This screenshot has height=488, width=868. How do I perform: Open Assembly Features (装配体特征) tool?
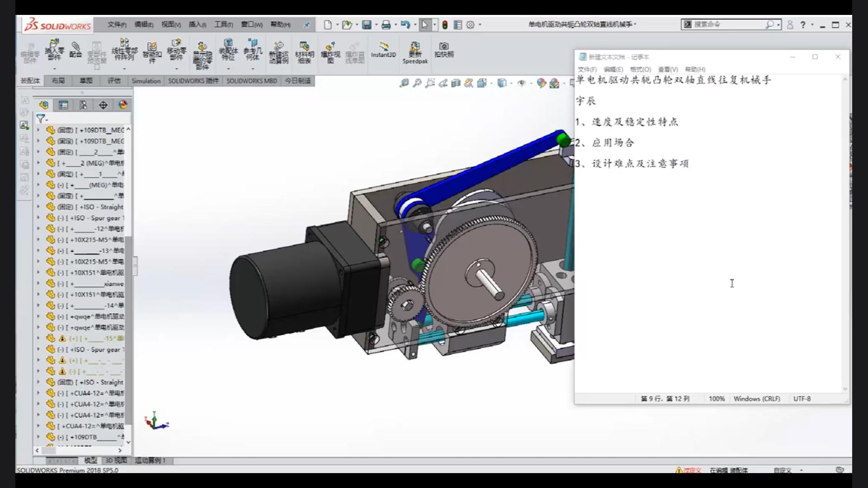pos(228,50)
